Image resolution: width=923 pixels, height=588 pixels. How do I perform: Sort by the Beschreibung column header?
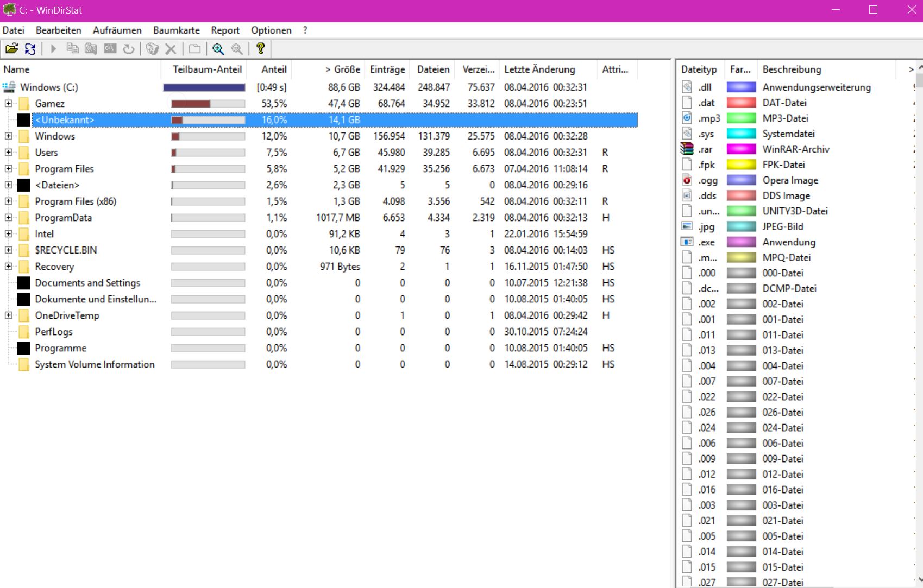pyautogui.click(x=826, y=69)
